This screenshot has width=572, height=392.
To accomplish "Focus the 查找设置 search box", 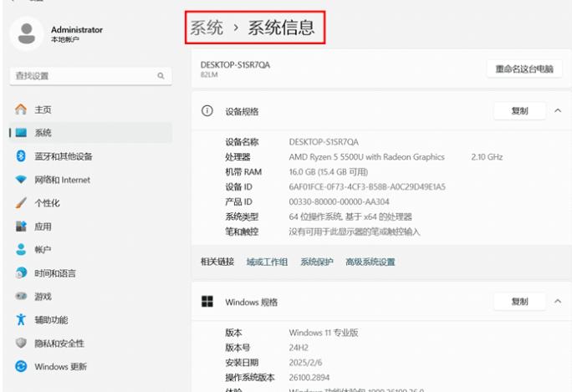I will (90, 76).
